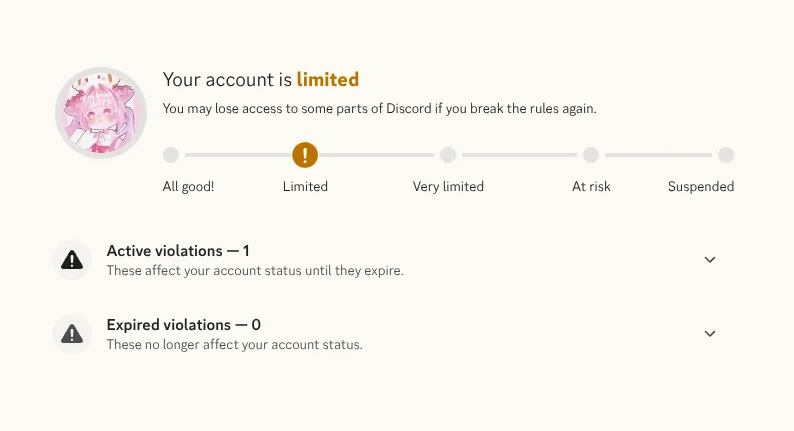This screenshot has height=431, width=794.
Task: Click the 'These affect your account status' description
Action: 255,270
